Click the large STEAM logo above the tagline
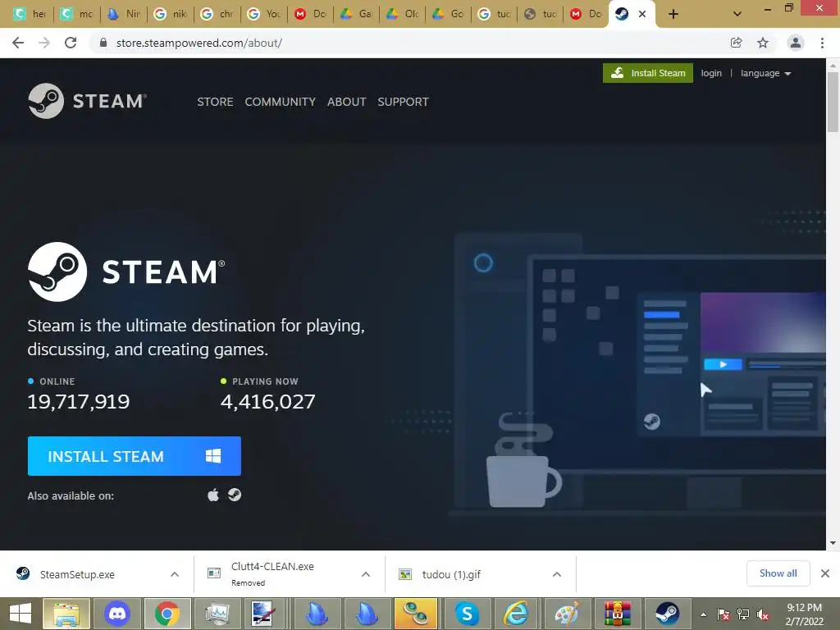The height and width of the screenshot is (630, 840). (x=126, y=272)
